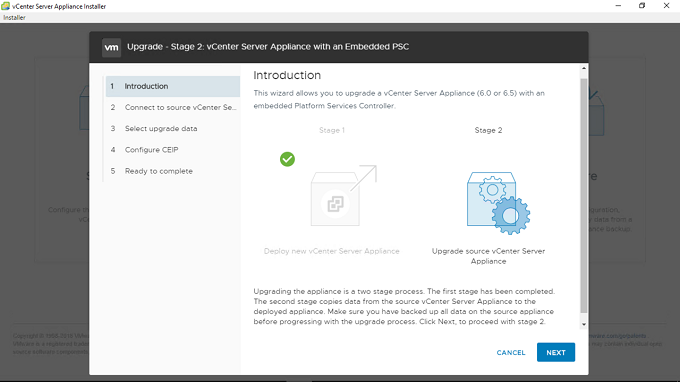Viewport: 680px width, 382px height.
Task: Click the NEXT button
Action: (556, 352)
